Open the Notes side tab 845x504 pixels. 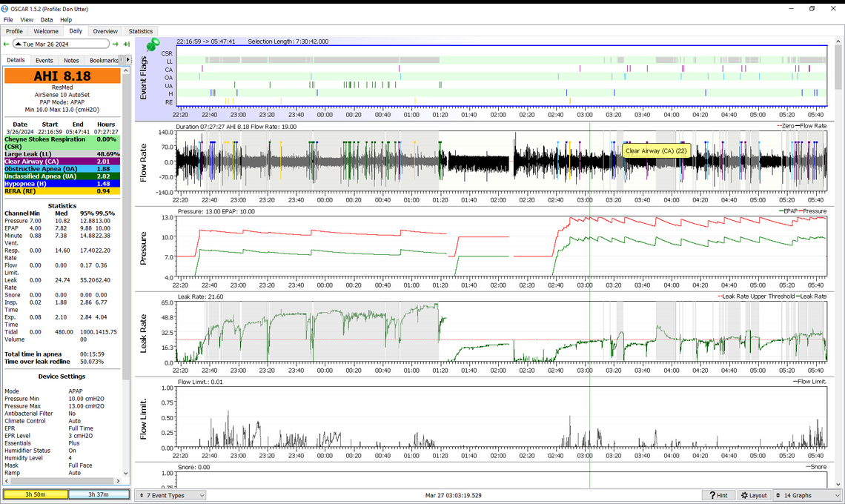[71, 60]
